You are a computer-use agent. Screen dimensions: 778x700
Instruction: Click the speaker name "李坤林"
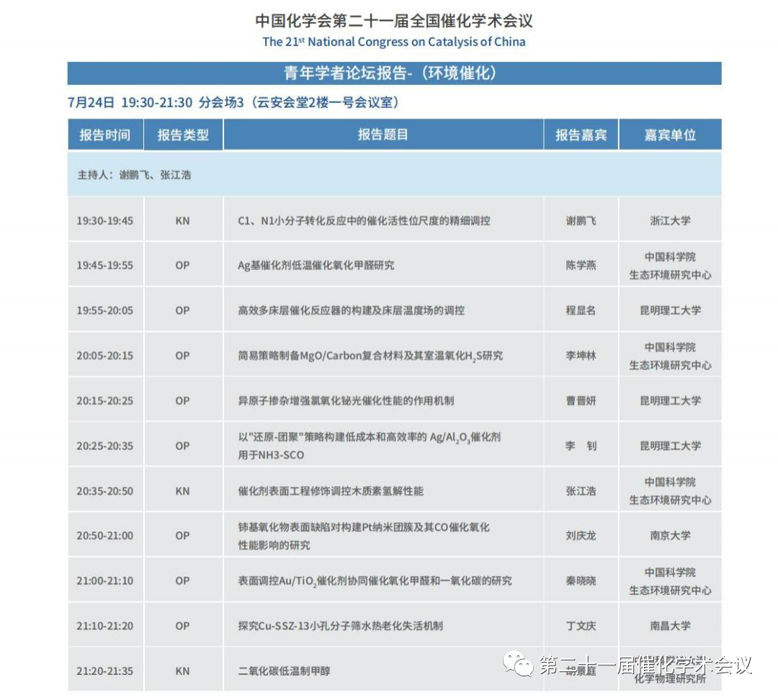pyautogui.click(x=581, y=356)
